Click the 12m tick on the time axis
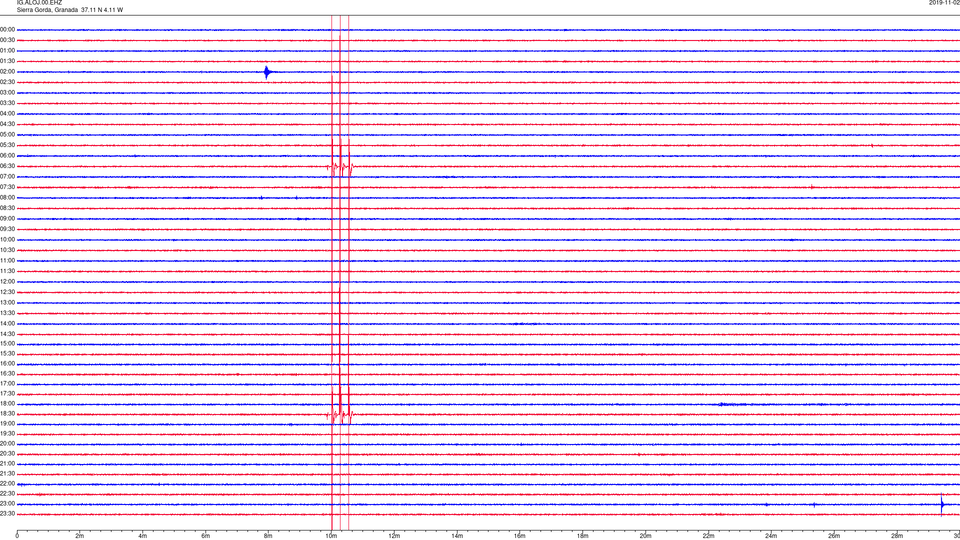Viewport: 960px width, 540px height. [x=394, y=536]
